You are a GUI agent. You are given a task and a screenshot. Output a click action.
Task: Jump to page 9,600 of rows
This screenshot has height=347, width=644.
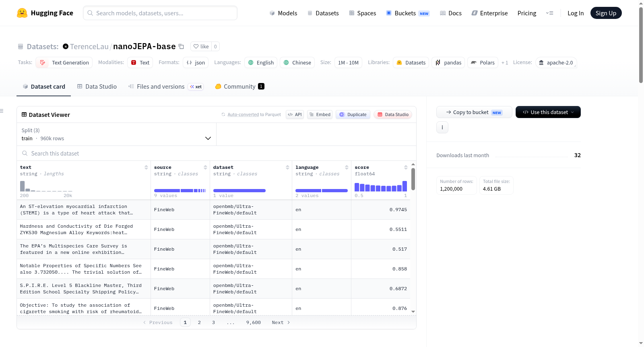click(x=254, y=322)
